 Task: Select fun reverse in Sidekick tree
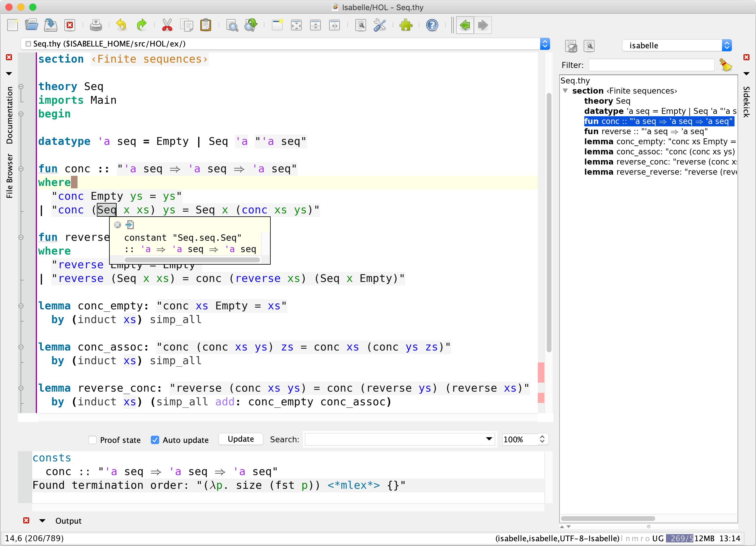click(x=646, y=131)
